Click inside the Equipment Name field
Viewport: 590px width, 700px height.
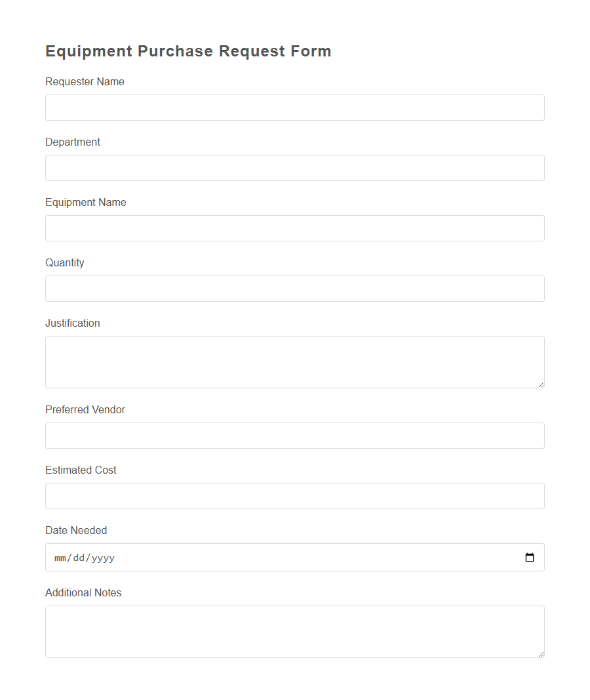(294, 228)
